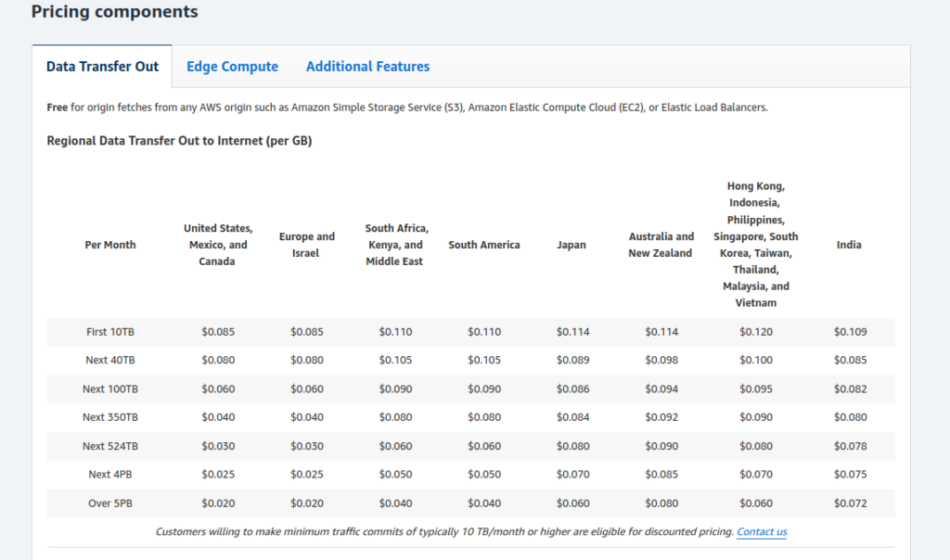Click the discounted pricing commits note

point(444,531)
